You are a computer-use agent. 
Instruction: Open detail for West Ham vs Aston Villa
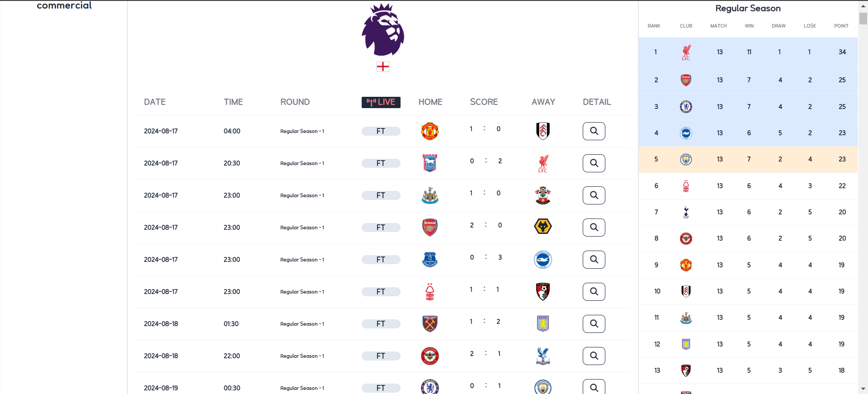pos(594,324)
